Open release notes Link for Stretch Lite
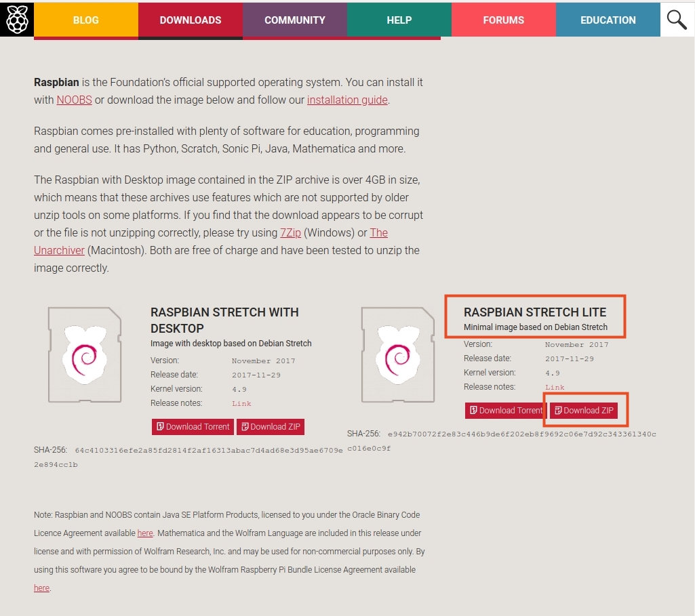 click(555, 387)
